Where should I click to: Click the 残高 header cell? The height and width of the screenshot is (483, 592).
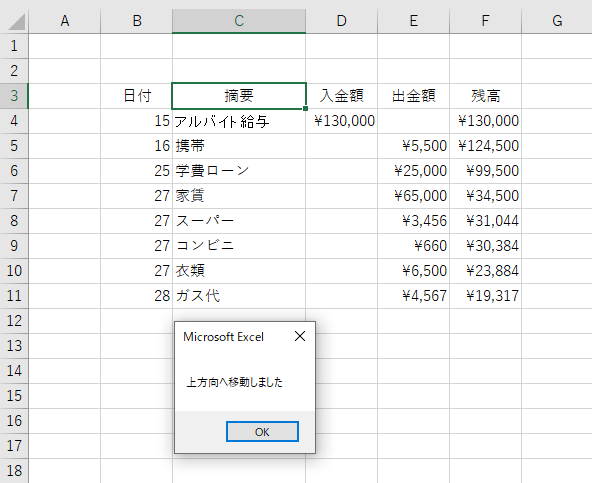[x=486, y=96]
